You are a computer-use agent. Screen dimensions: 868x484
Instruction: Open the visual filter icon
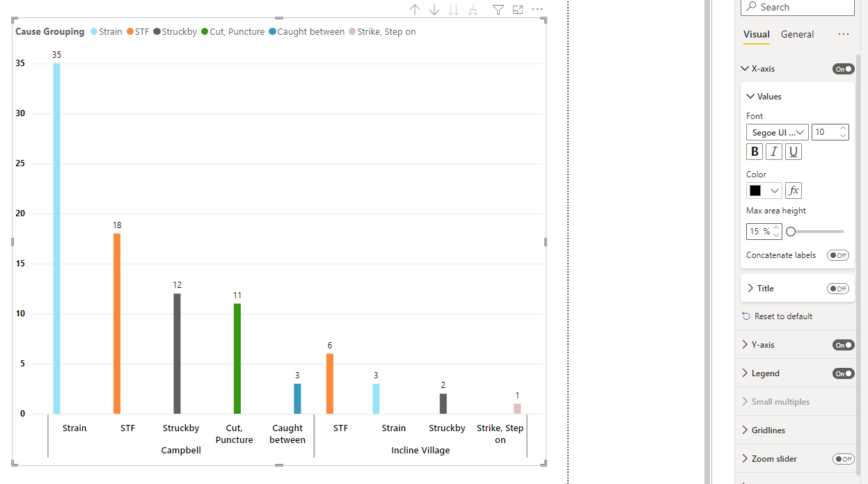coord(498,10)
